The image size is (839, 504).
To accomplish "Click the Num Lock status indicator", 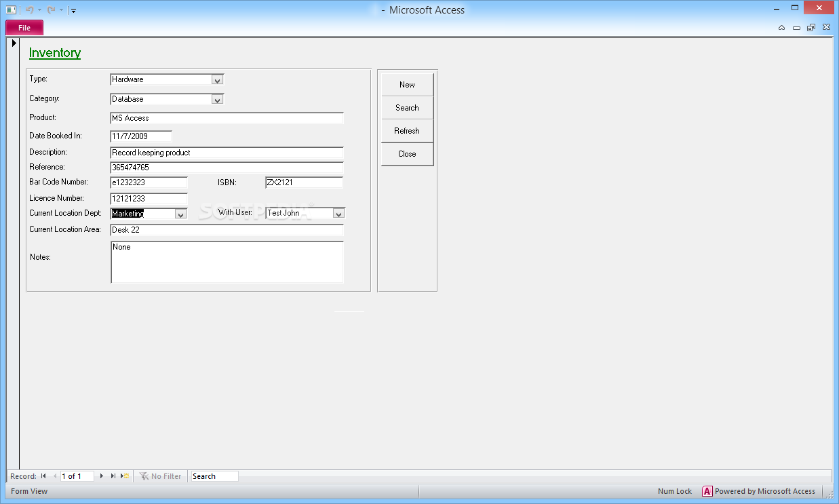I will tap(675, 491).
